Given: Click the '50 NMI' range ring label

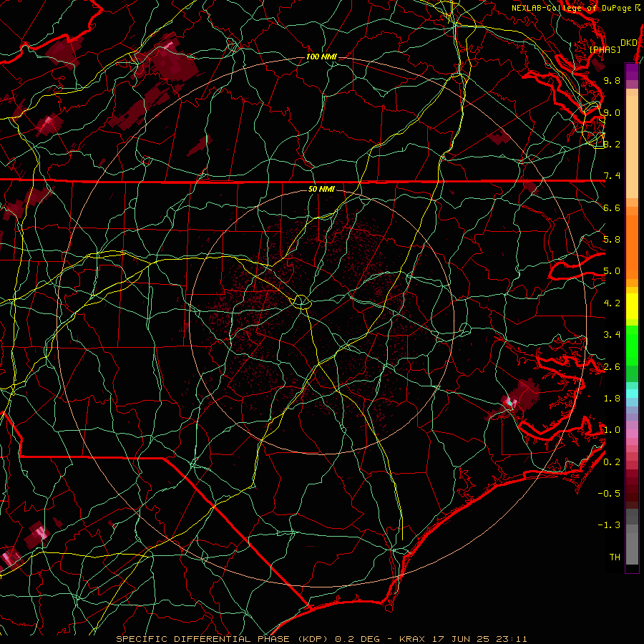Looking at the screenshot, I should coord(321,189).
